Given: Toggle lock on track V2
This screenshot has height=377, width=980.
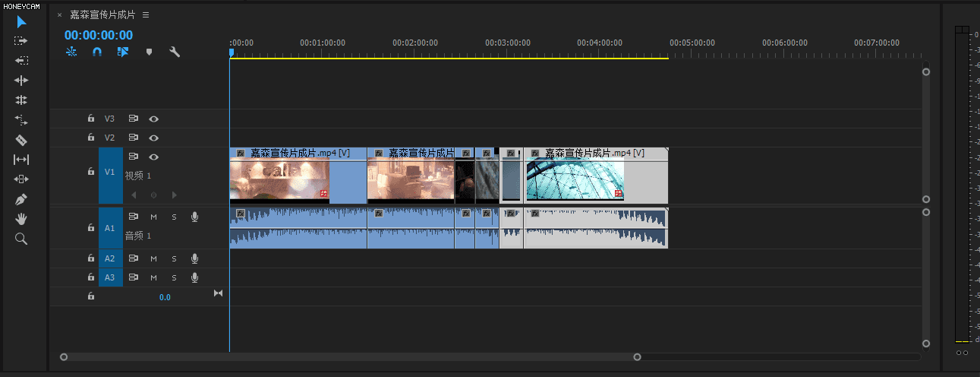Looking at the screenshot, I should click(90, 138).
